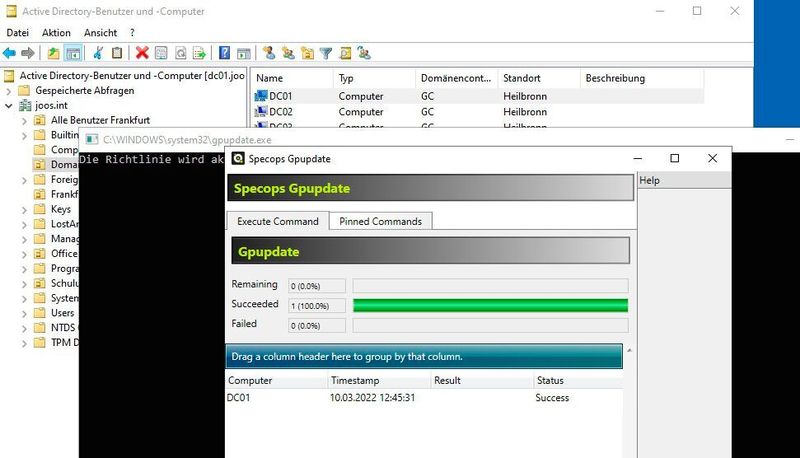800x458 pixels.
Task: Click the gpupdate.exe console window icon
Action: [92, 139]
